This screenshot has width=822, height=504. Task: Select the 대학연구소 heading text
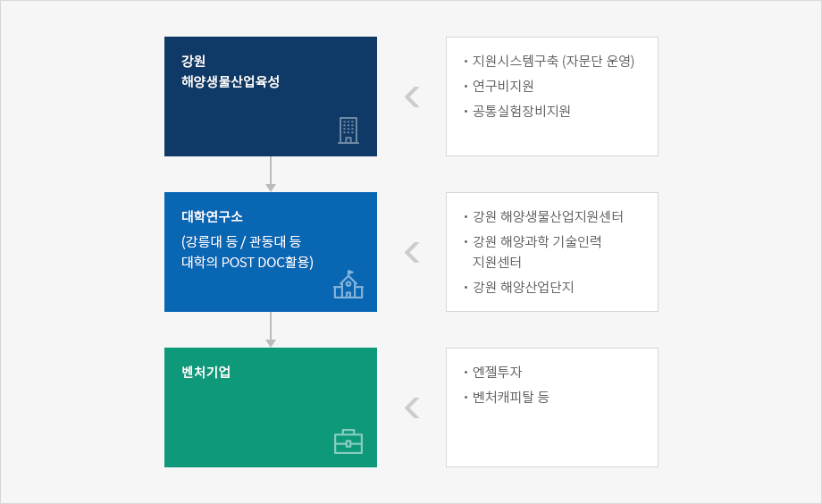pyautogui.click(x=212, y=216)
